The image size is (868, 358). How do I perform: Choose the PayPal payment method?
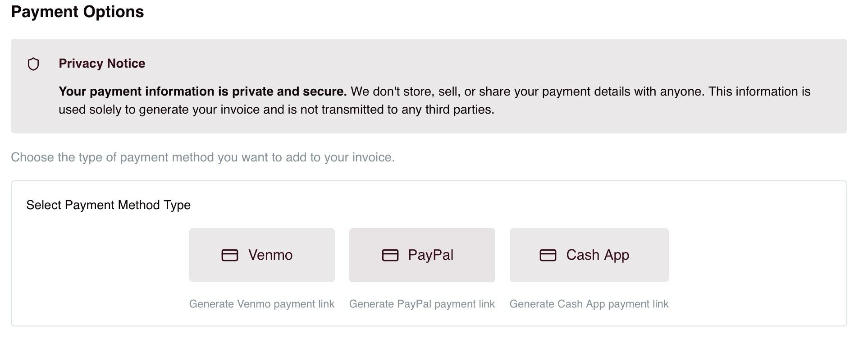coord(422,255)
